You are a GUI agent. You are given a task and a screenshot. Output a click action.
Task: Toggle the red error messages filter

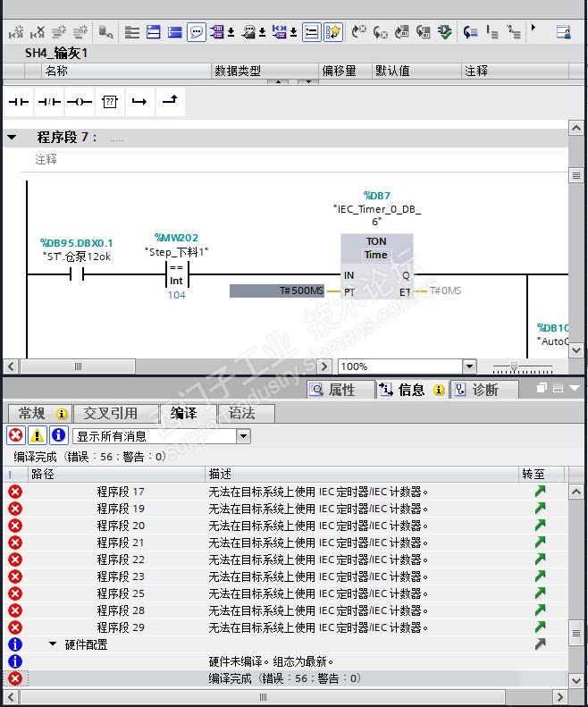[16, 435]
